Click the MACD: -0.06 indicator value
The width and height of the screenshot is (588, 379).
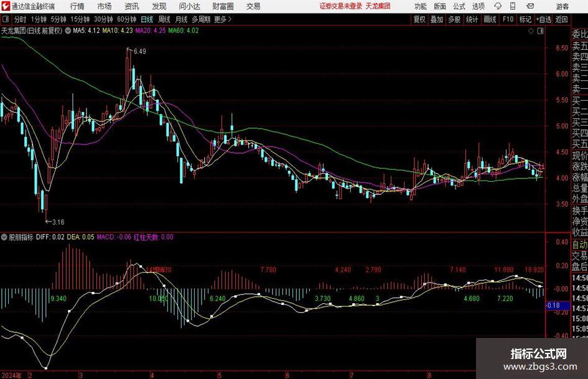pos(114,237)
